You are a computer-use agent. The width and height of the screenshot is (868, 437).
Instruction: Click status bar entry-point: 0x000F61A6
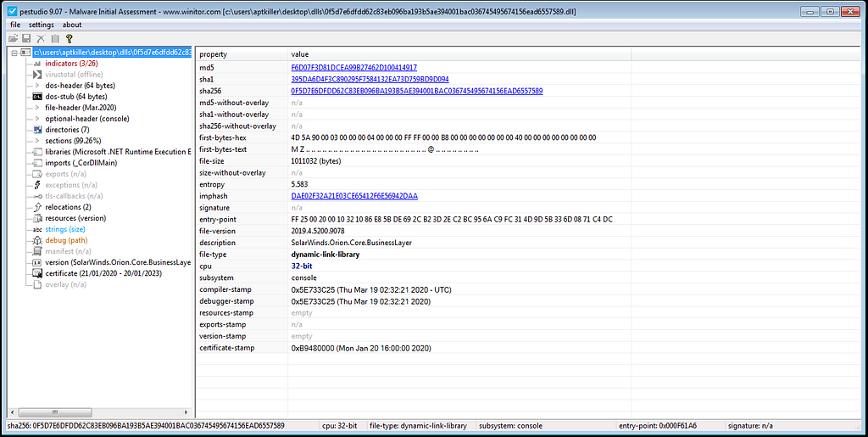coord(659,426)
